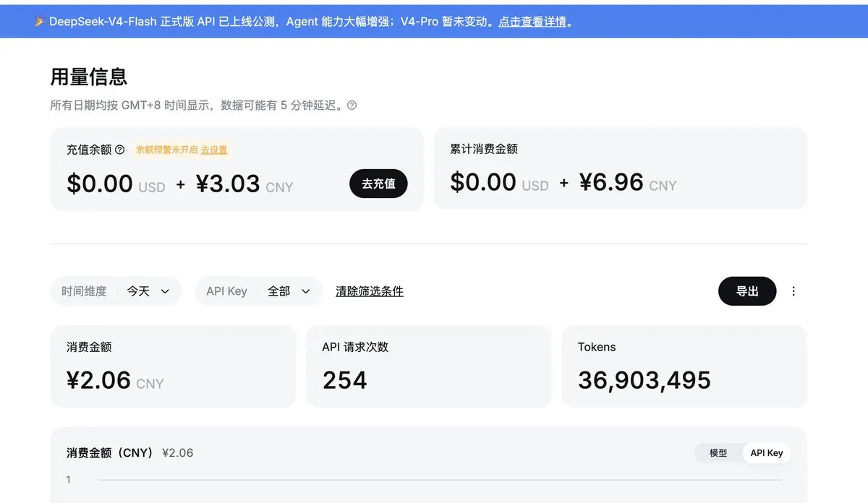Click the 累计消费金额 label
Image resolution: width=868 pixels, height=503 pixels.
click(484, 149)
